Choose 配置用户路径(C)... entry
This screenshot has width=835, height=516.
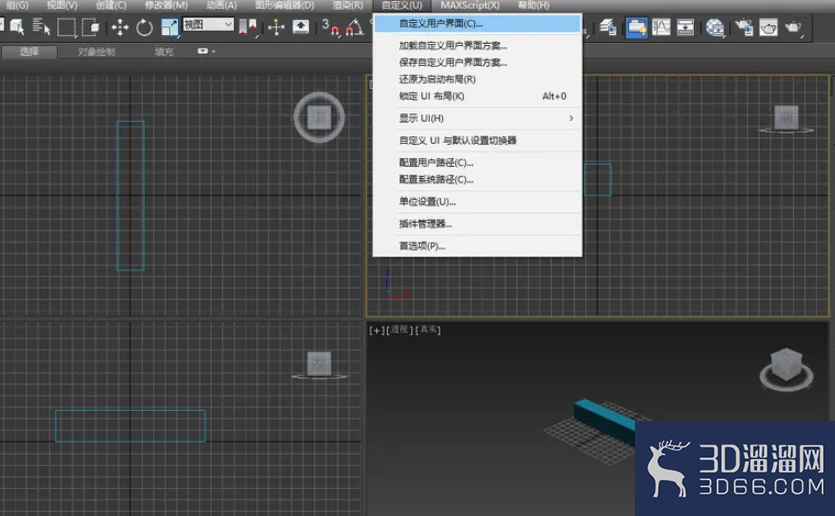(x=477, y=162)
